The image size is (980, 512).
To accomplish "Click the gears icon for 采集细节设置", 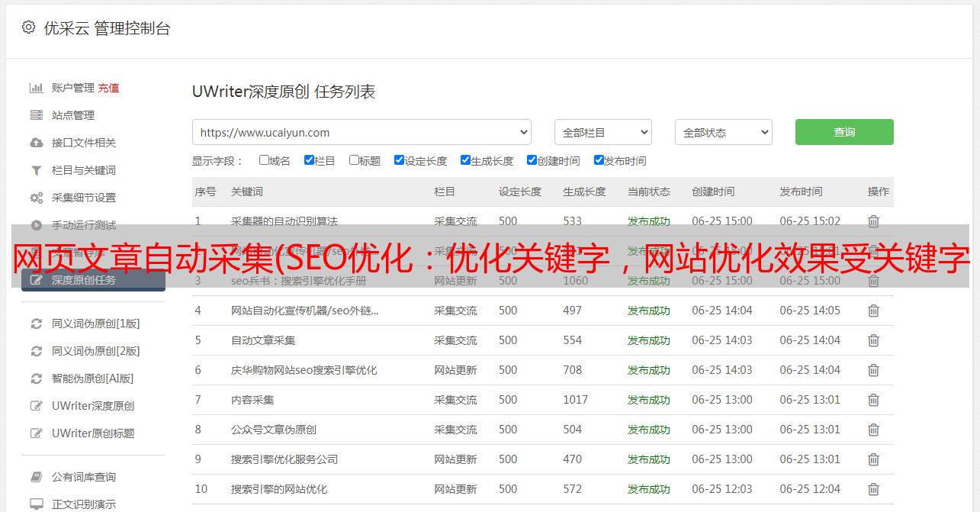I will pyautogui.click(x=36, y=198).
